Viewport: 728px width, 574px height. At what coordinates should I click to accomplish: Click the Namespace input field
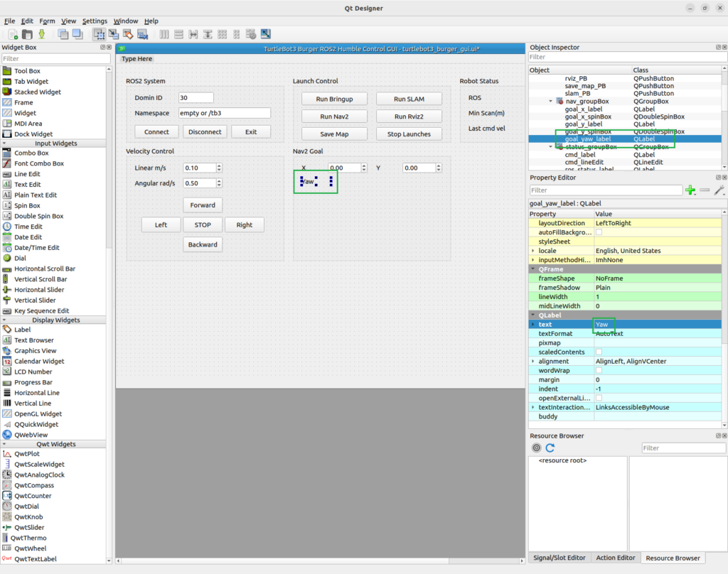(x=224, y=113)
